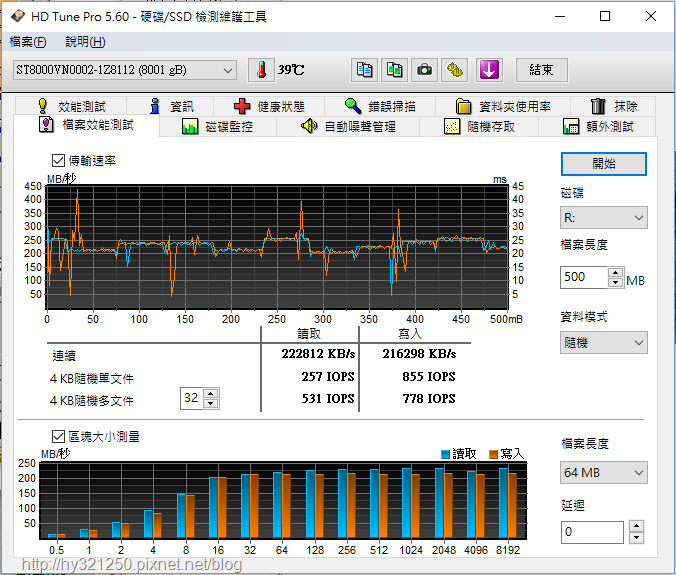
Task: Toggle the 區塊大小測量 checkbox
Action: (x=58, y=437)
